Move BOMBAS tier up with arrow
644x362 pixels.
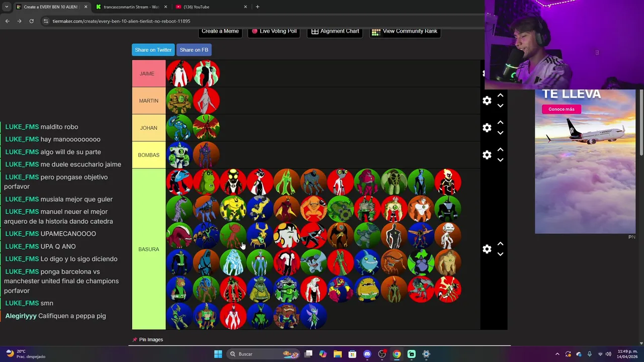(x=500, y=150)
